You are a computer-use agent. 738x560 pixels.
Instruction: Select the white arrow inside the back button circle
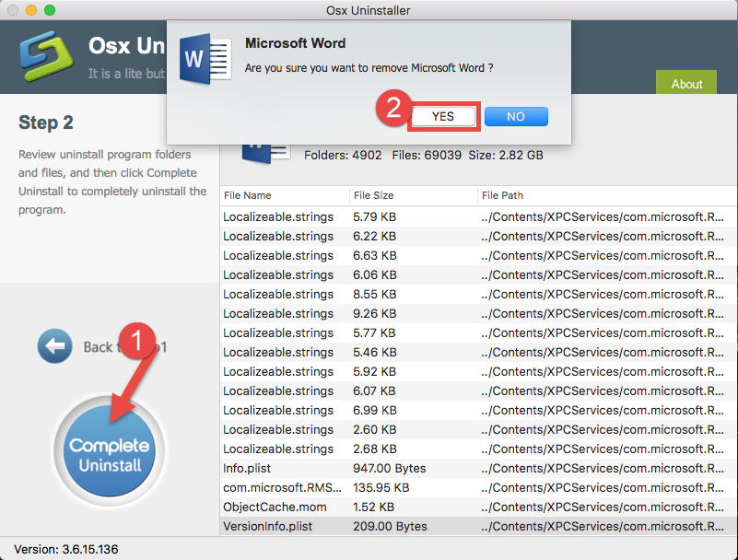pos(55,345)
